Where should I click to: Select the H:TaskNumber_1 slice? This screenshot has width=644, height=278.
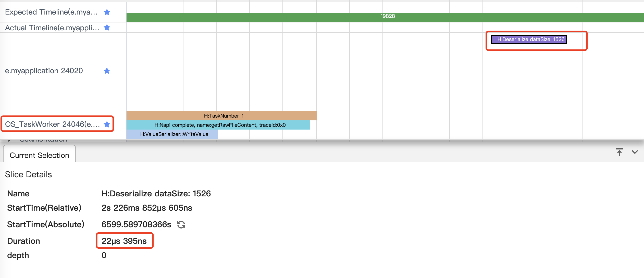(x=221, y=116)
